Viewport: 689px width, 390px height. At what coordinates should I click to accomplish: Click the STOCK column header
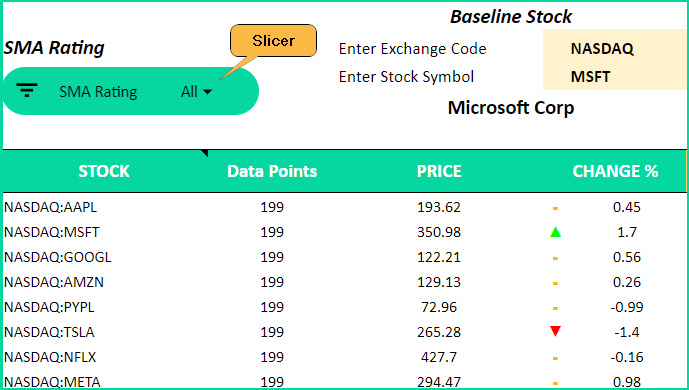pos(104,171)
